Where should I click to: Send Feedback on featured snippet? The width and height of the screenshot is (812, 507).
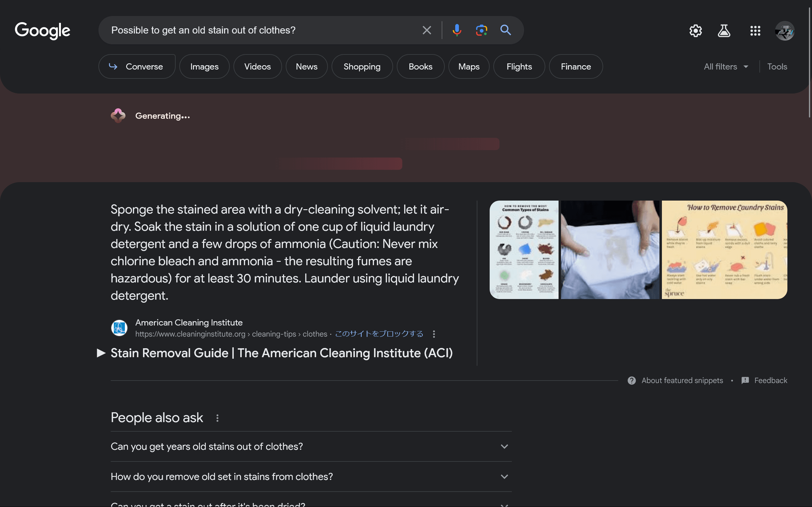pos(770,381)
